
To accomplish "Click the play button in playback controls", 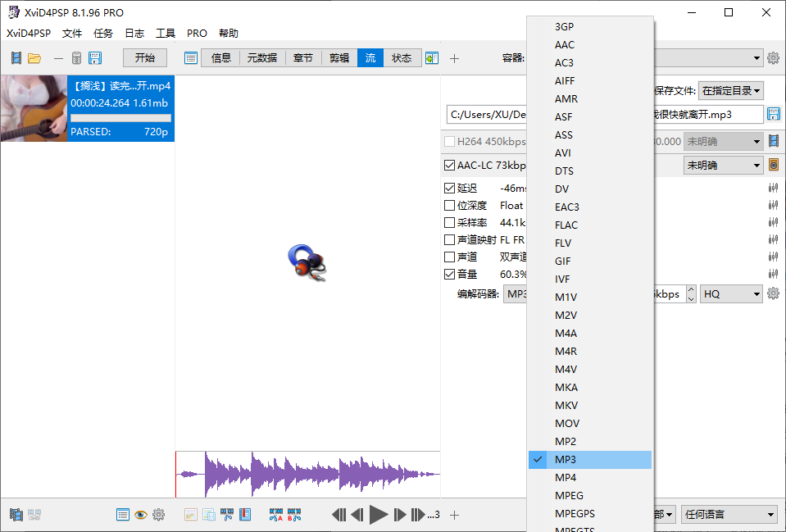I will point(378,515).
